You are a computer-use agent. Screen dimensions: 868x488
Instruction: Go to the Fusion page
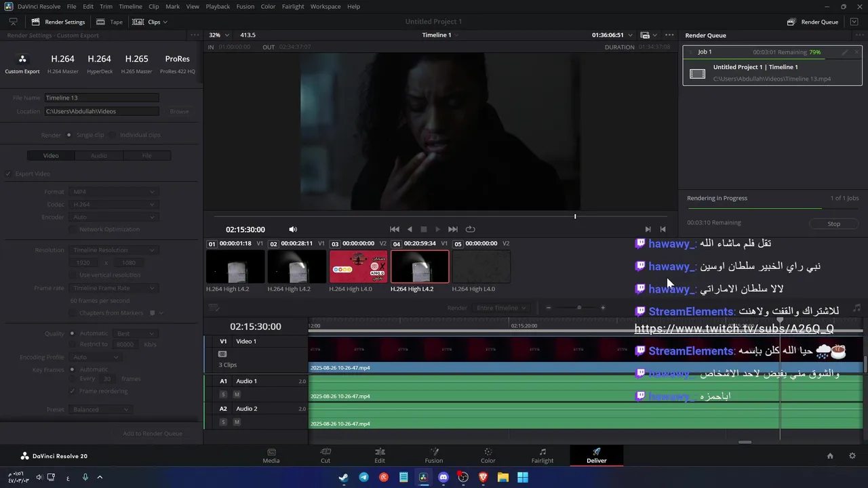point(434,455)
